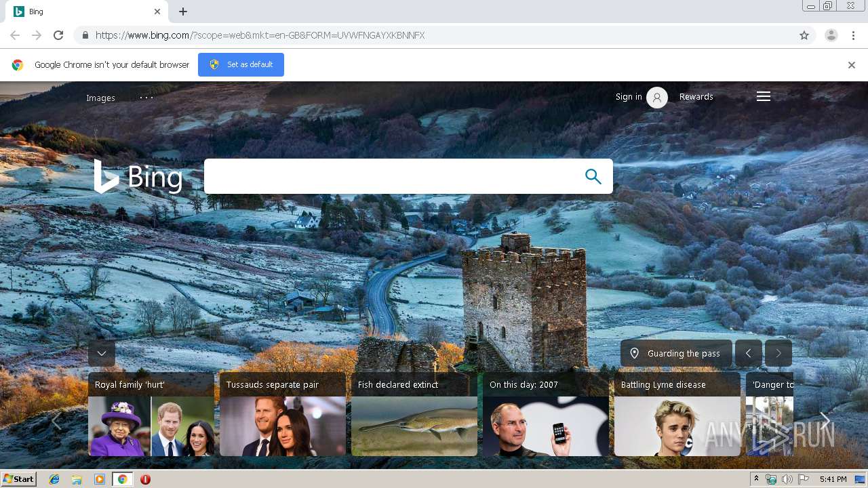Open the Chrome profile avatar
Viewport: 868px width, 488px height.
click(831, 35)
